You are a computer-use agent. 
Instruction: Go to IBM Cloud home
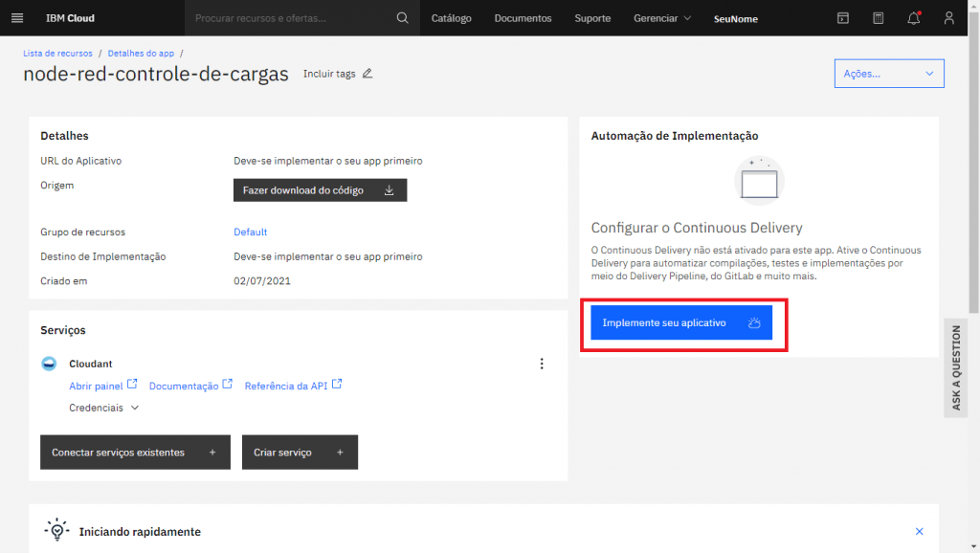pos(70,18)
